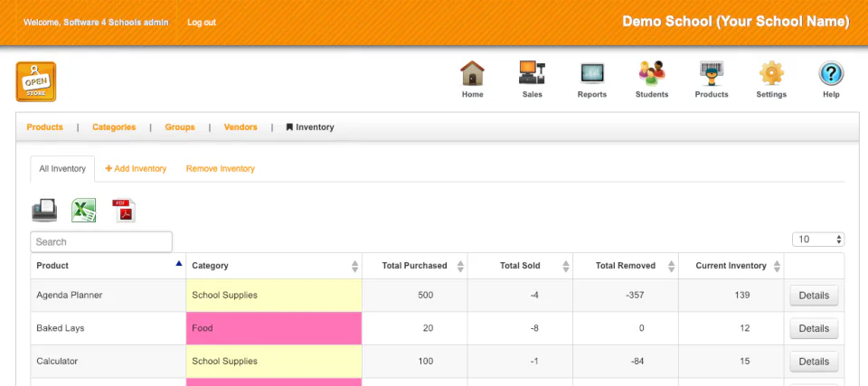The height and width of the screenshot is (386, 868).
Task: Go to the Vendors submenu link
Action: (x=241, y=127)
